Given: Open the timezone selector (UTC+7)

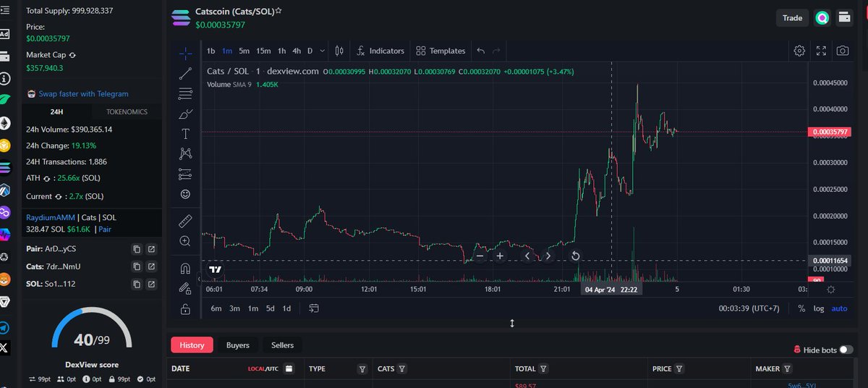Looking at the screenshot, I should [x=749, y=308].
